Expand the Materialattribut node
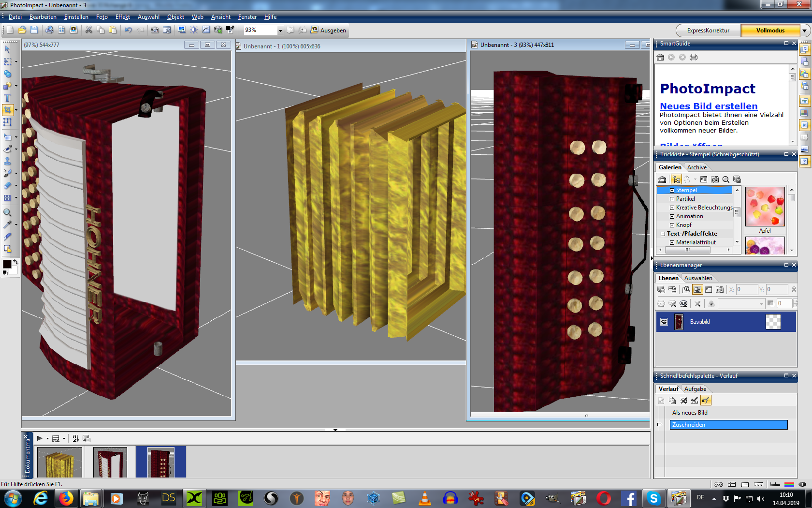 coord(672,243)
